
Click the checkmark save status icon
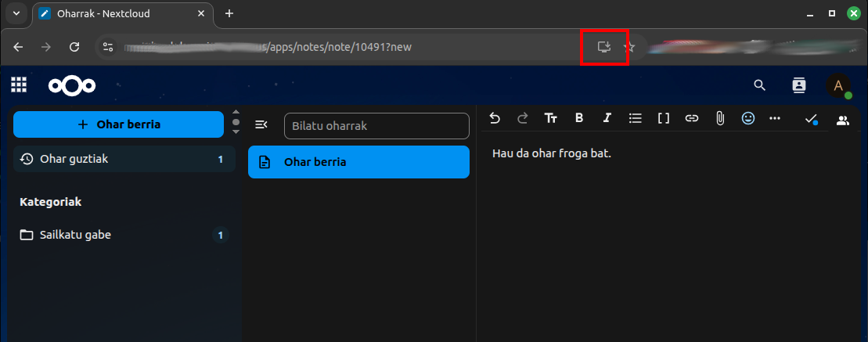[812, 119]
